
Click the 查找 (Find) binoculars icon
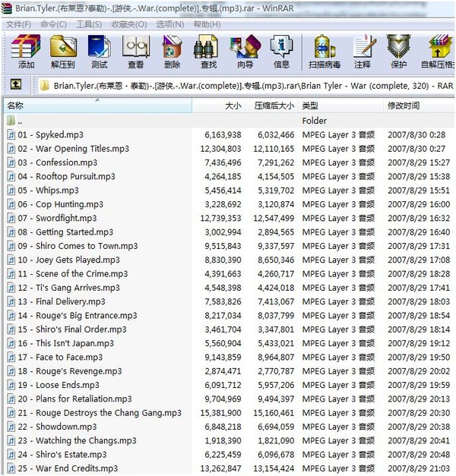point(207,46)
